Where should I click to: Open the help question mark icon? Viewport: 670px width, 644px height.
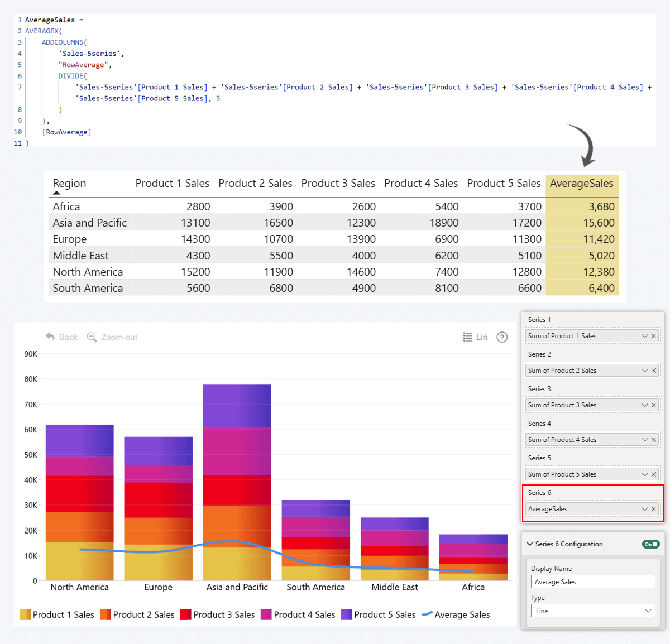502,337
